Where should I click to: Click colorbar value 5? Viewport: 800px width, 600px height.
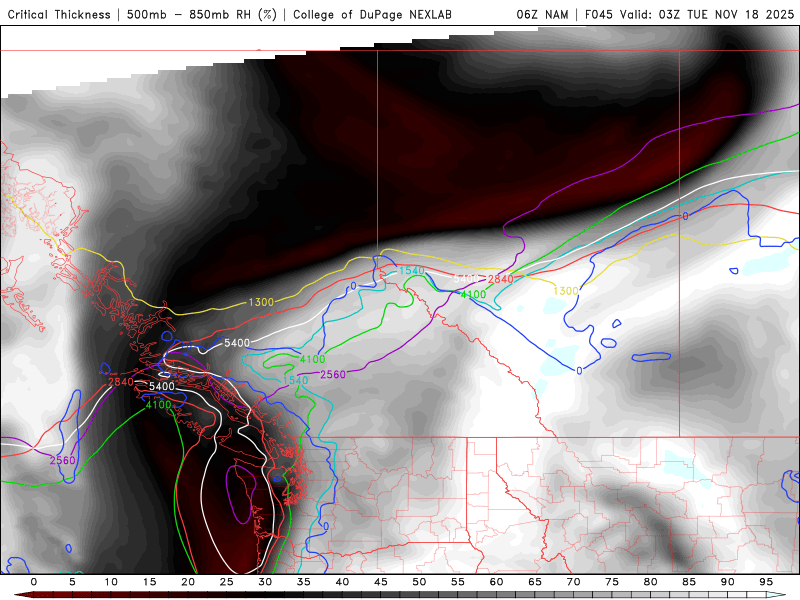pyautogui.click(x=72, y=582)
